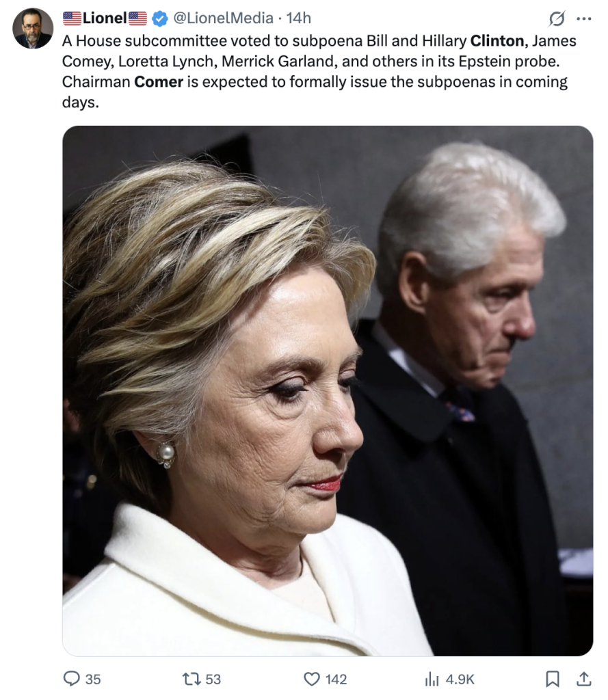This screenshot has height=700, width=608.
Task: Open the 14h timestamp link
Action: coord(298,18)
